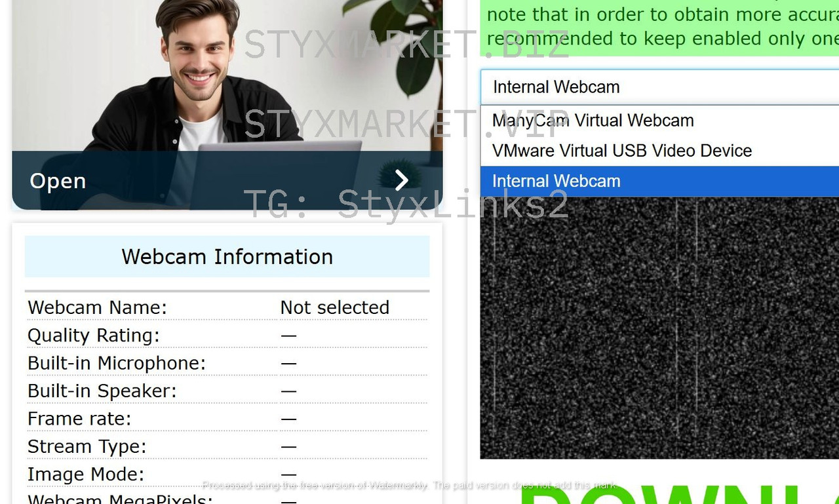Viewport: 839px width, 504px height.
Task: Click the Quality Rating row label
Action: point(93,336)
